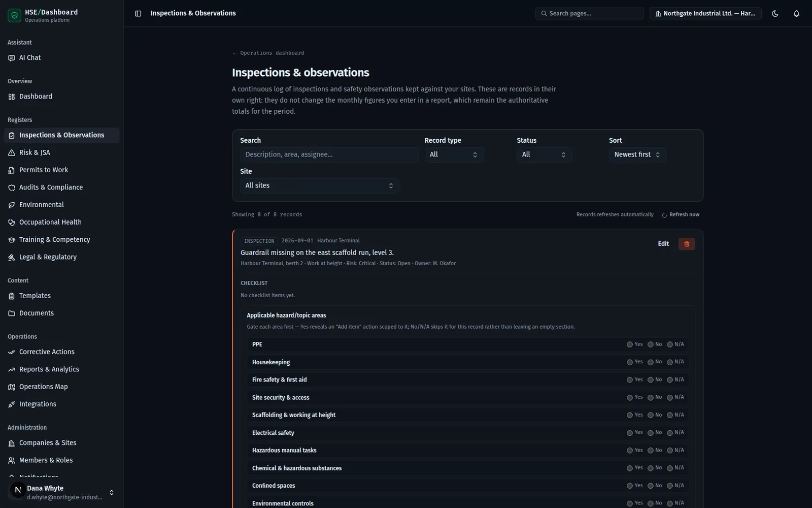Click the AI Chat icon

(x=12, y=58)
